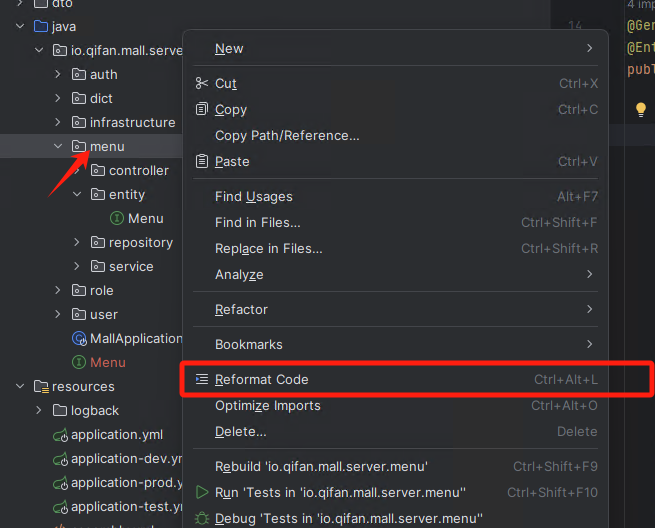Click Find in Files option
The image size is (655, 528).
click(x=257, y=222)
